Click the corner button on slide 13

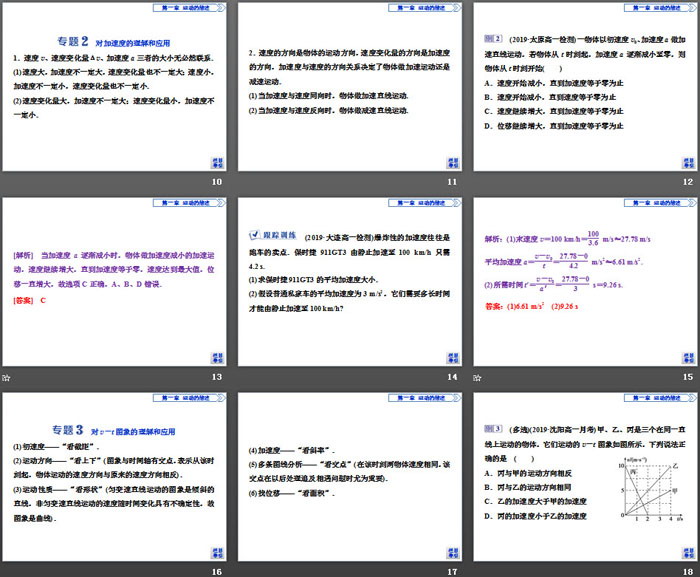point(217,357)
